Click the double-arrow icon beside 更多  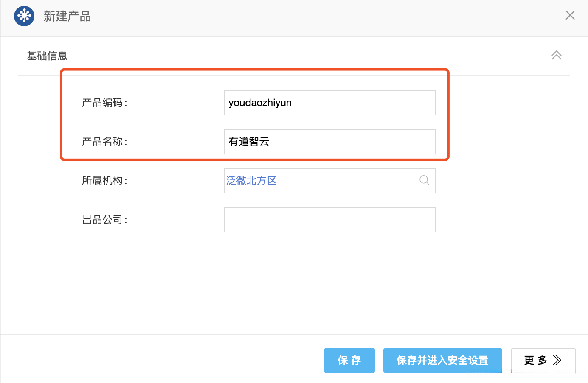point(557,361)
